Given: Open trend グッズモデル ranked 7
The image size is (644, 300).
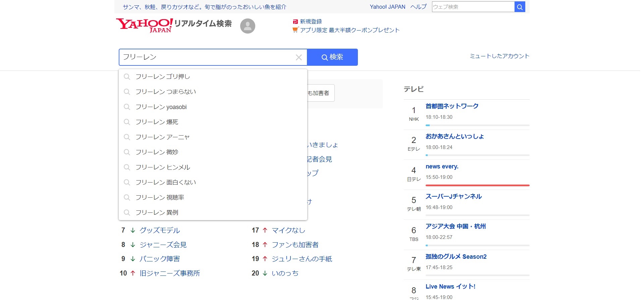Looking at the screenshot, I should 160,231.
